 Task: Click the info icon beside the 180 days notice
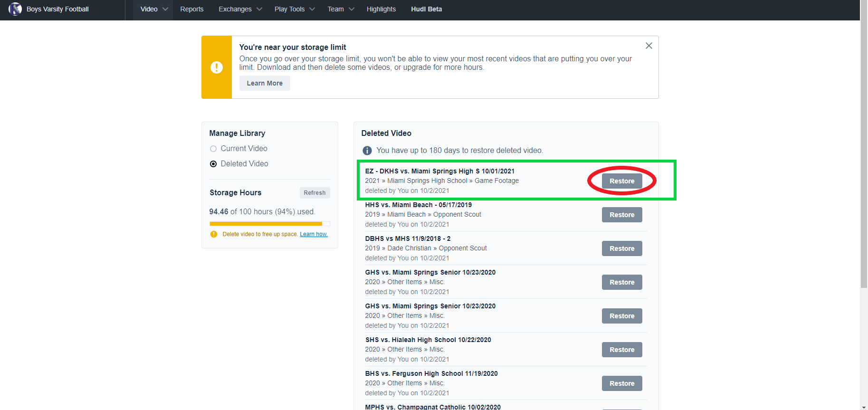tap(367, 151)
